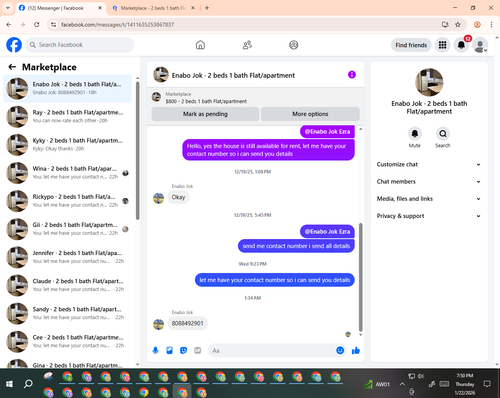
Task: Go back in the browser
Action: pyautogui.click(x=9, y=24)
